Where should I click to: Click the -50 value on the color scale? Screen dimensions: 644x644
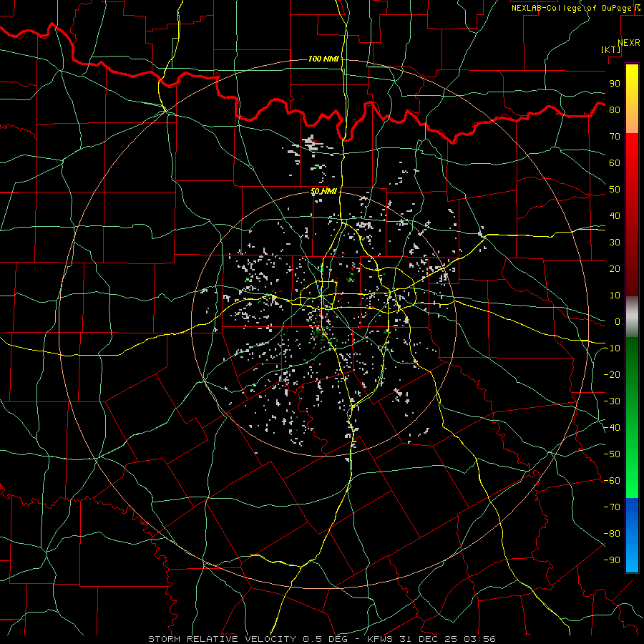[x=612, y=454]
